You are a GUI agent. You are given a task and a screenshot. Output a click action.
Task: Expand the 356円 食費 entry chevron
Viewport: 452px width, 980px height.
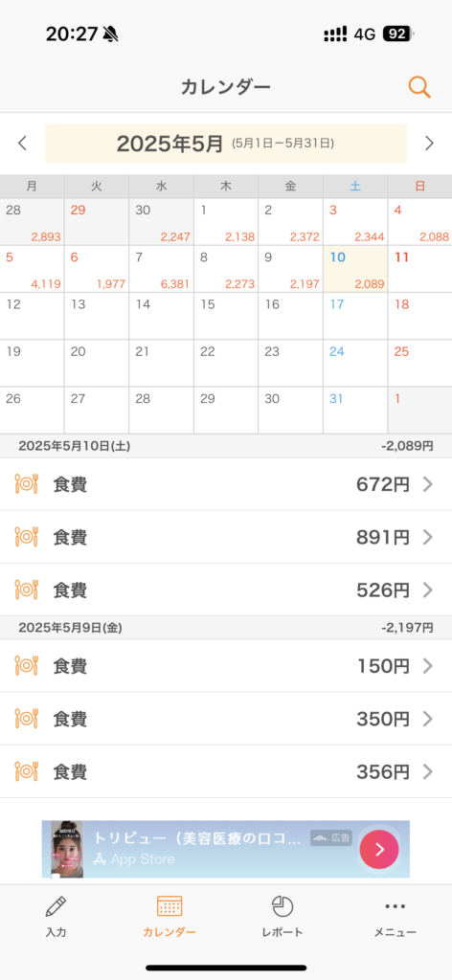428,772
